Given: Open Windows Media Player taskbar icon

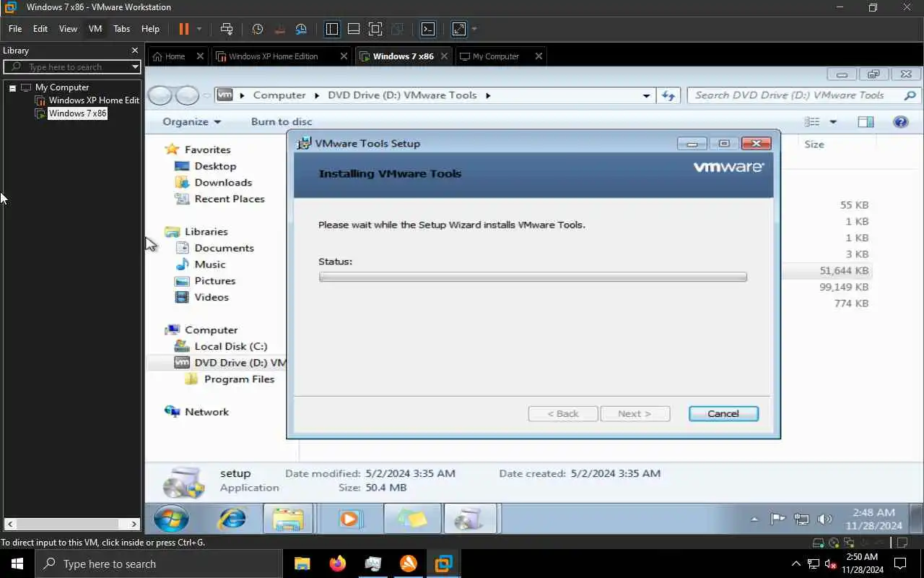Looking at the screenshot, I should [x=350, y=519].
